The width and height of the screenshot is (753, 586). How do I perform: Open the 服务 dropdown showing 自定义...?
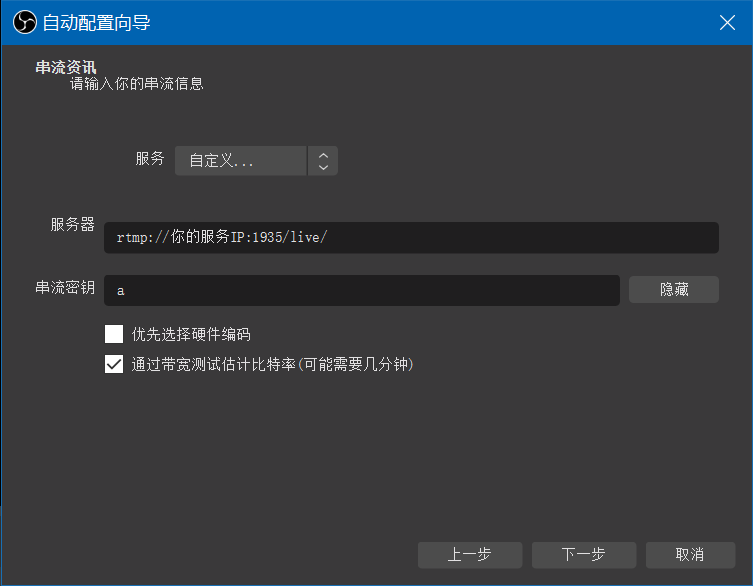(256, 160)
